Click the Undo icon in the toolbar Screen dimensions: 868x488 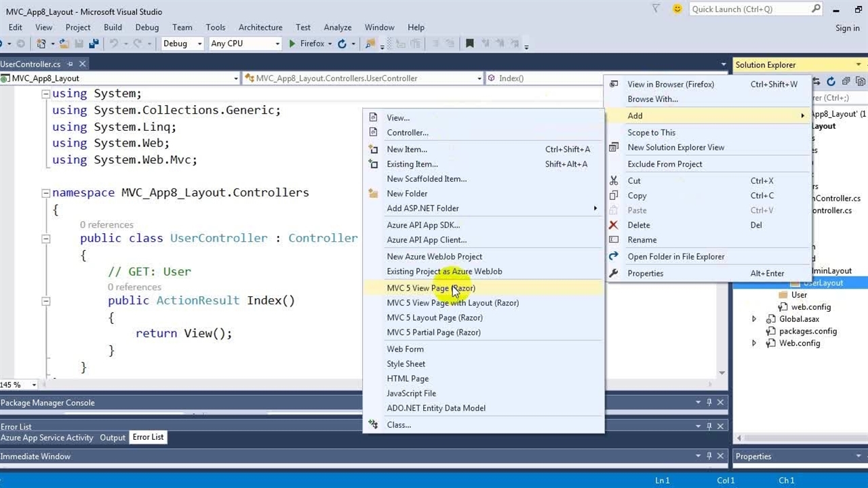113,43
